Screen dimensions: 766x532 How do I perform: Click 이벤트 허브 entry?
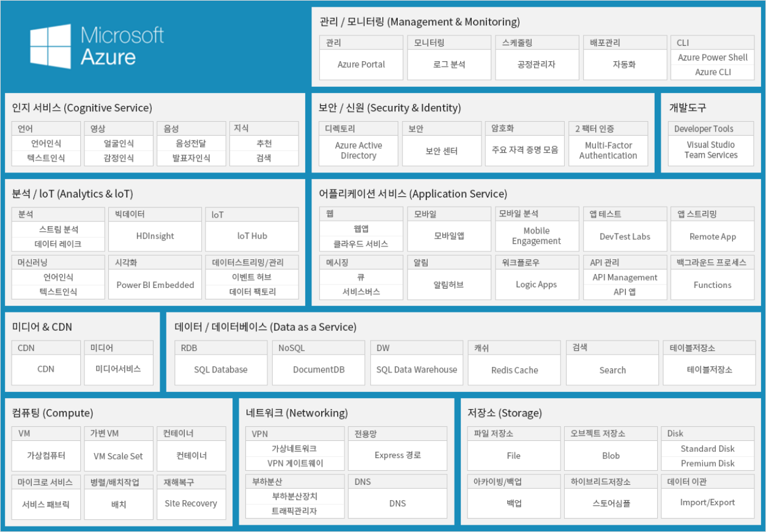[252, 278]
